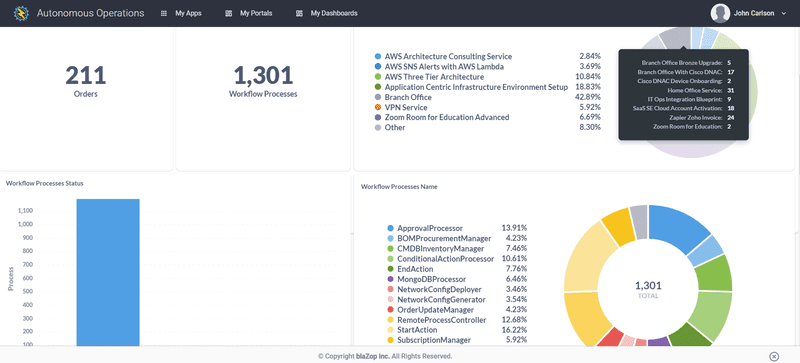Screen dimensions: 800x363
Task: Click the Autonomous Operations gear logo
Action: pos(21,13)
